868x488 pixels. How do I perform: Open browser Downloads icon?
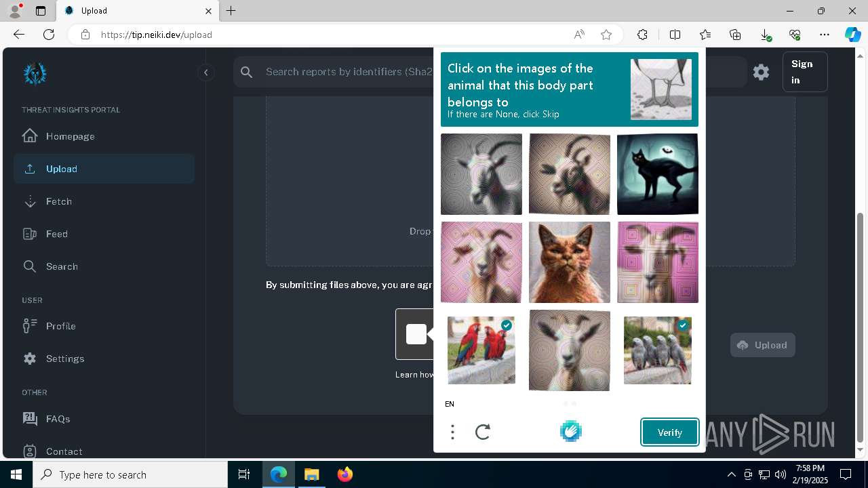click(x=765, y=35)
